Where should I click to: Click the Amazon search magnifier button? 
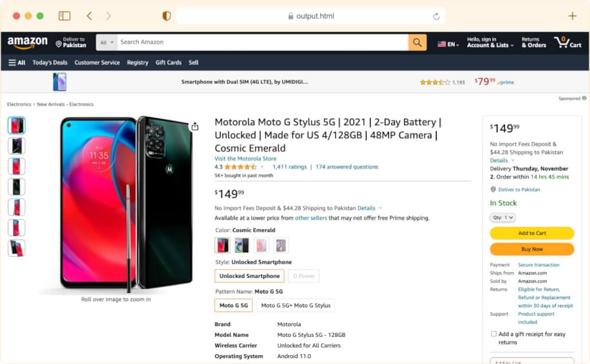tap(417, 42)
